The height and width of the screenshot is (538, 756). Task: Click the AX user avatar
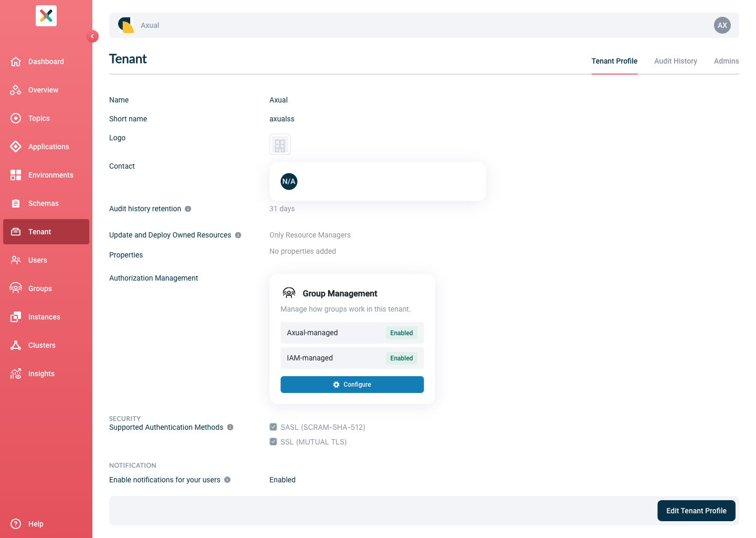pyautogui.click(x=722, y=25)
